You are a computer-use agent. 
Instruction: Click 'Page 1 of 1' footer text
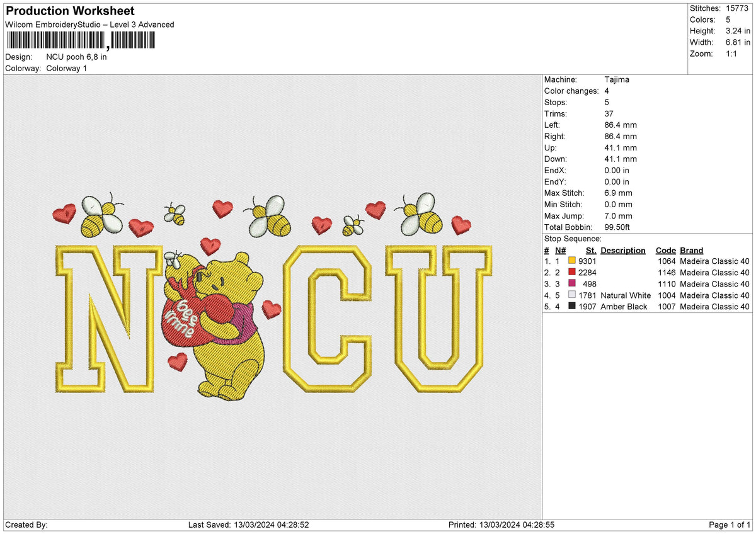(730, 525)
